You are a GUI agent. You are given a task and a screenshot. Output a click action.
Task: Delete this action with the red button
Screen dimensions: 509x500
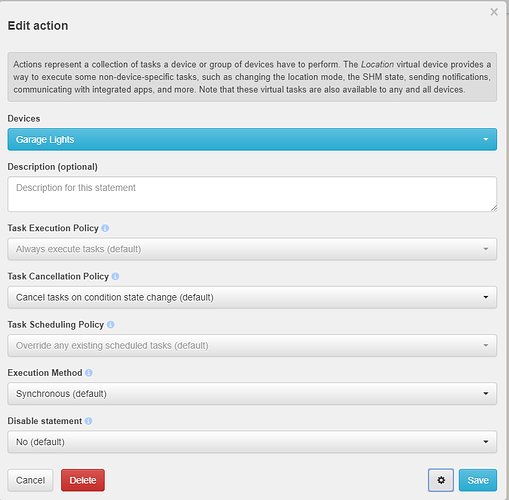coord(83,480)
